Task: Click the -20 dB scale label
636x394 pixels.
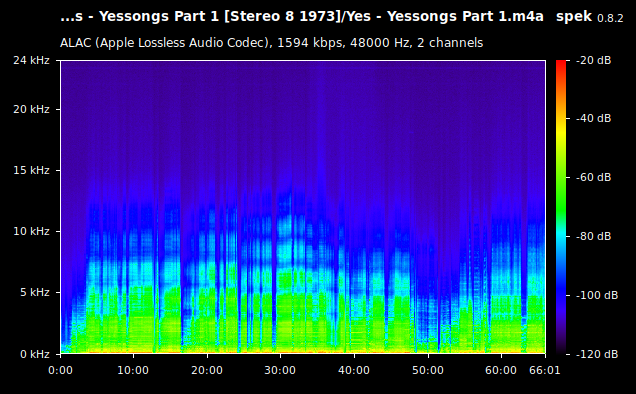Action: 594,60
